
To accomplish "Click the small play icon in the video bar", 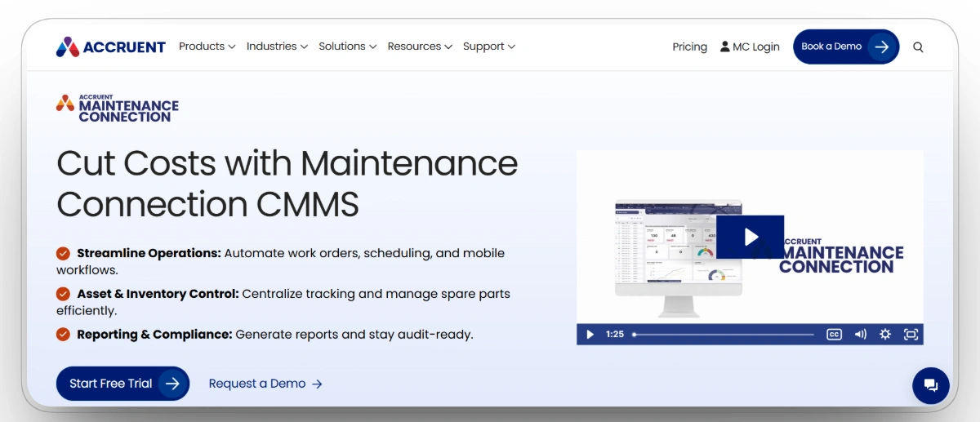I will click(x=590, y=334).
